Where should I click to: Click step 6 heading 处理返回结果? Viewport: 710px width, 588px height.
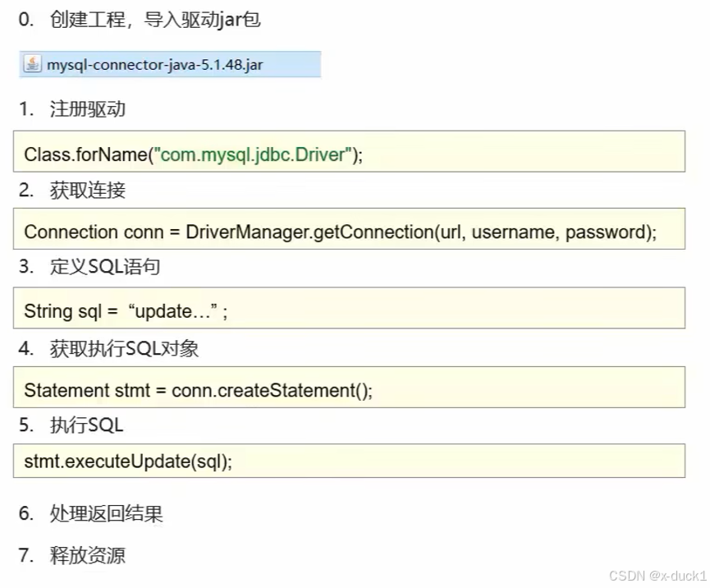pos(90,514)
